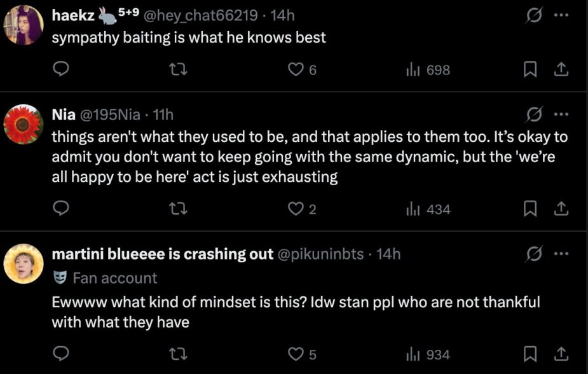
Task: Open more options menu on haekz's tweet
Action: point(560,15)
